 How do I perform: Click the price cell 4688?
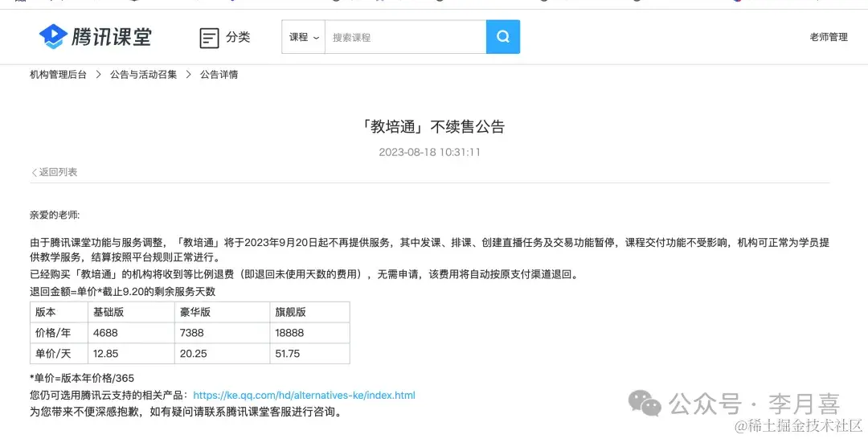click(x=131, y=333)
